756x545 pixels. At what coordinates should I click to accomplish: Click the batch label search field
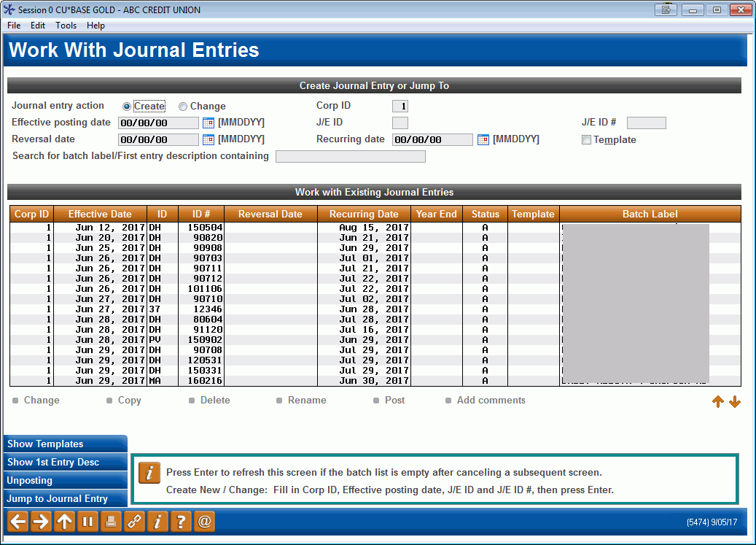coord(350,156)
